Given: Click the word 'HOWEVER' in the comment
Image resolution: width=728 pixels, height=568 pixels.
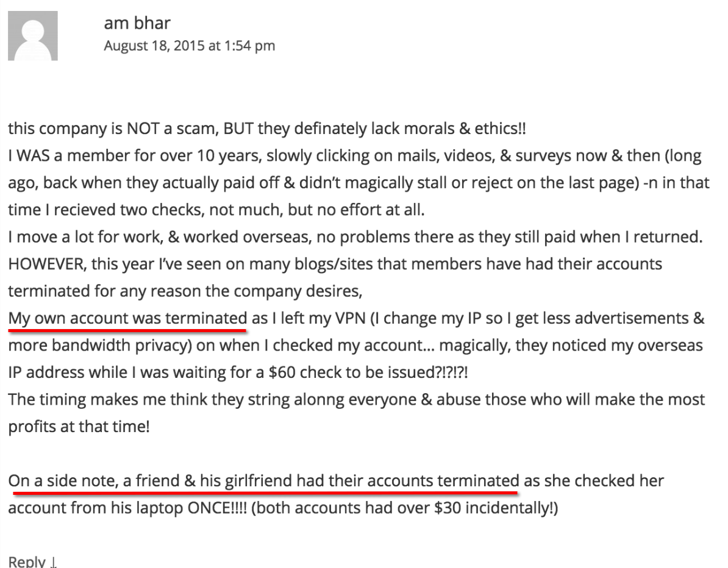Looking at the screenshot, I should [x=47, y=264].
